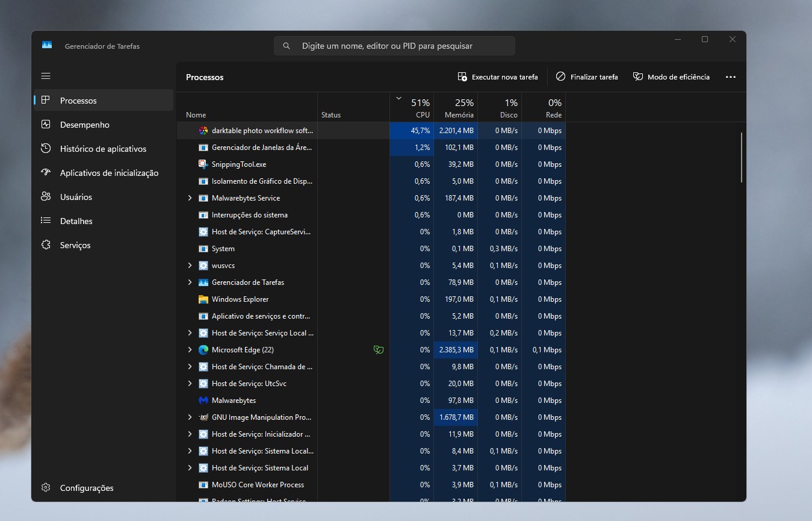Image resolution: width=812 pixels, height=521 pixels.
Task: Select the Windows Explorer folder icon
Action: (203, 299)
